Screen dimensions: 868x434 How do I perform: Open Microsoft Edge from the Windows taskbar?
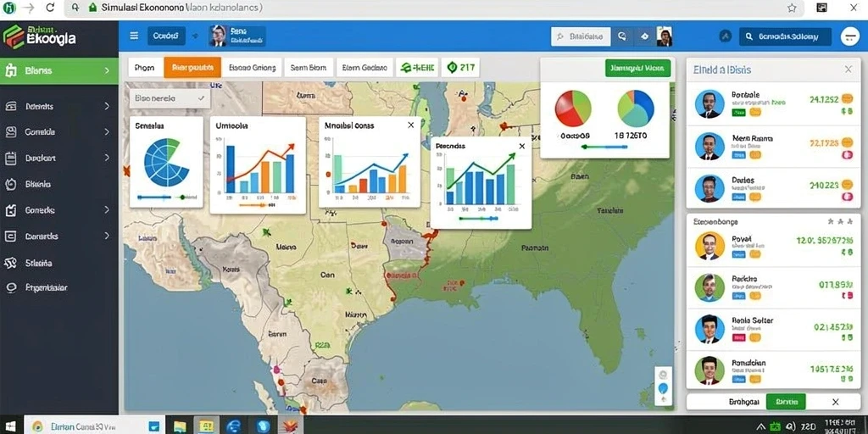coord(234,426)
